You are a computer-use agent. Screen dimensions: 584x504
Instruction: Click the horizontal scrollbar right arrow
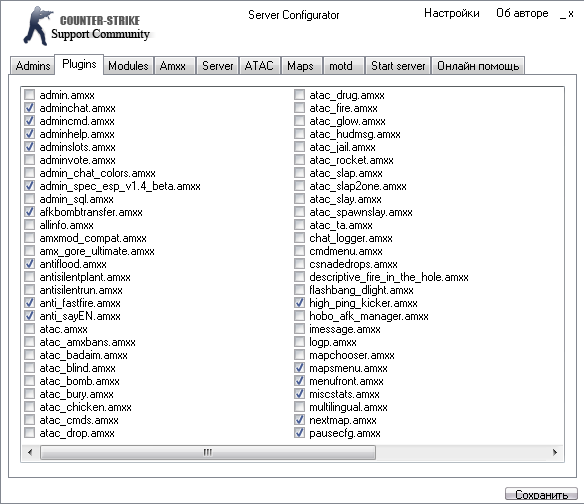tap(555, 452)
